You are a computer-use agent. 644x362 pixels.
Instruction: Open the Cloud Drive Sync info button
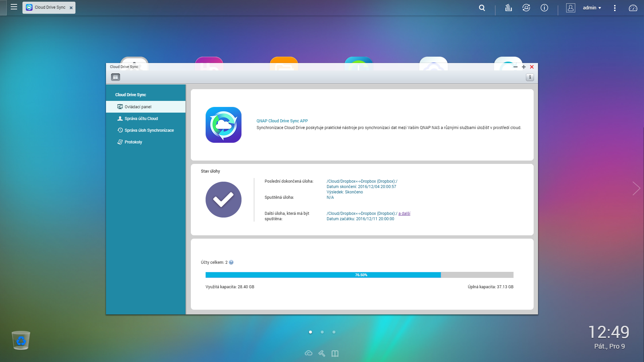530,77
